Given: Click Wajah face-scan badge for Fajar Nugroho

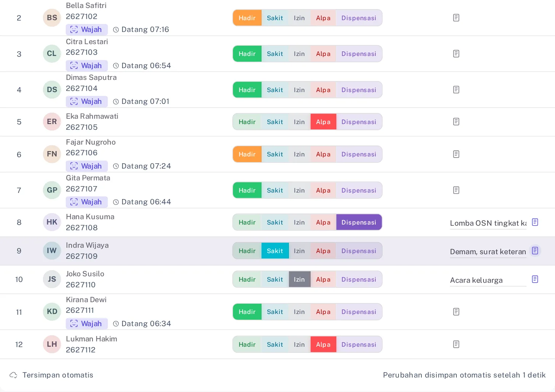Looking at the screenshot, I should click(87, 166).
